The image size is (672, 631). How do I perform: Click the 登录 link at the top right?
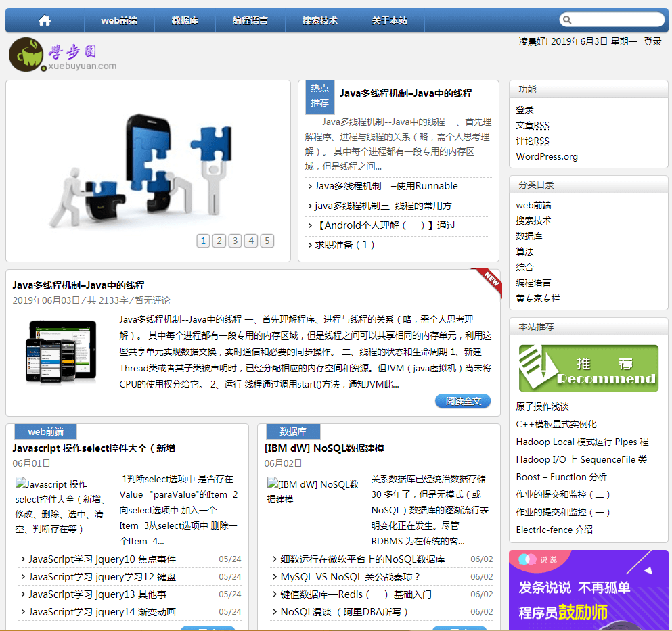652,41
